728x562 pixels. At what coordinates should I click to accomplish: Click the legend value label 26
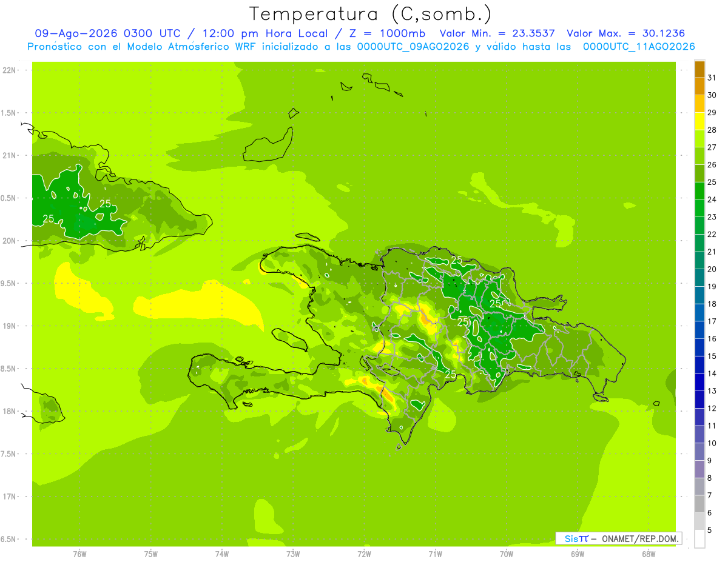tap(712, 165)
